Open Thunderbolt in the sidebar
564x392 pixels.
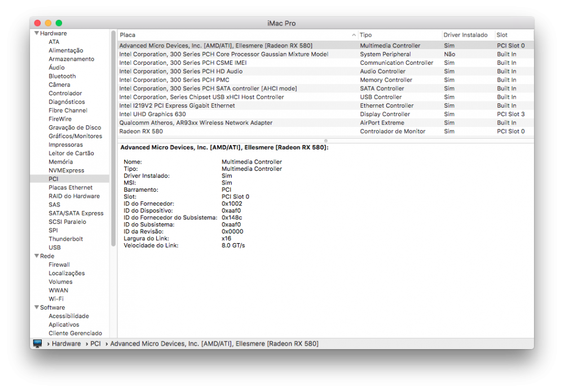pos(65,239)
